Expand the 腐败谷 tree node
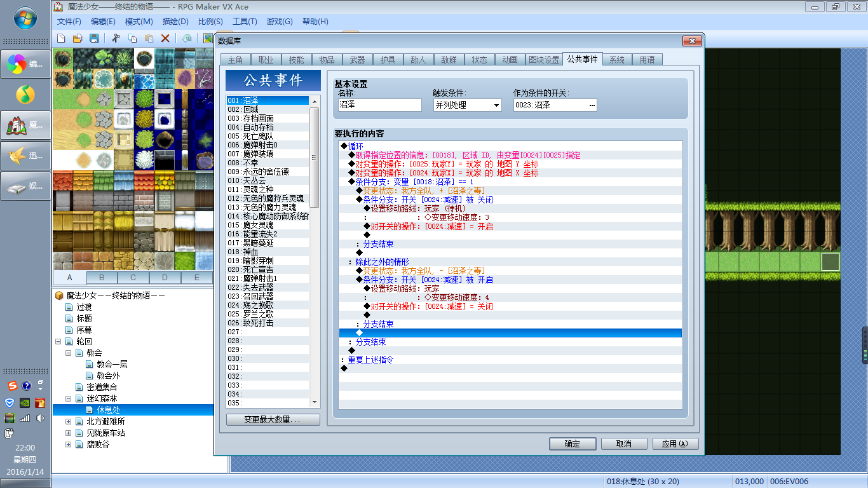This screenshot has height=488, width=868. (x=69, y=444)
